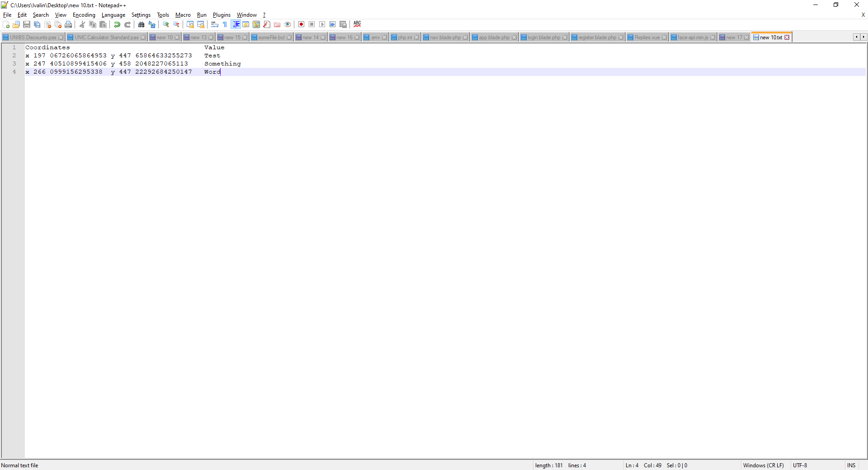The height and width of the screenshot is (470, 868).
Task: Open the Language menu
Action: (113, 15)
